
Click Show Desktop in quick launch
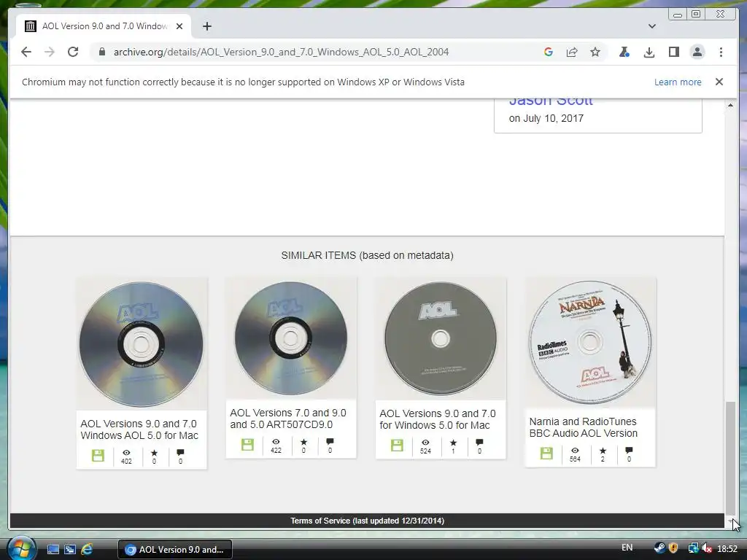[53, 550]
